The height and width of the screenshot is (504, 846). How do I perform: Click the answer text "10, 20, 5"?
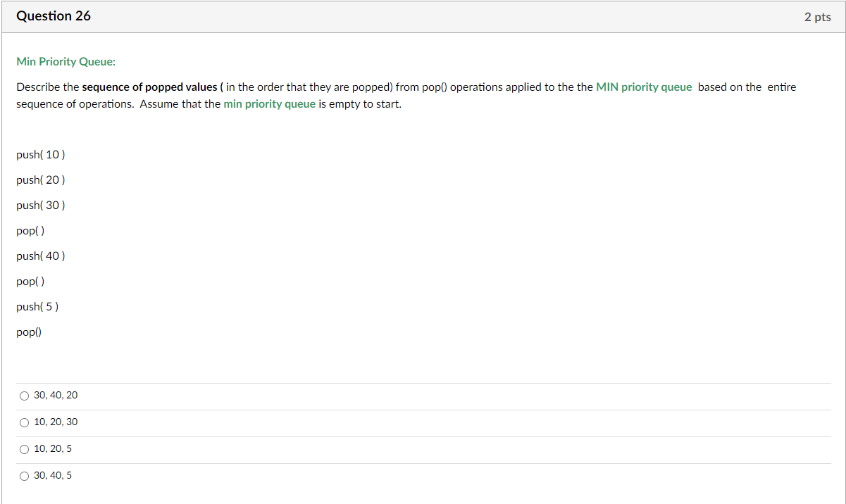pyautogui.click(x=54, y=448)
